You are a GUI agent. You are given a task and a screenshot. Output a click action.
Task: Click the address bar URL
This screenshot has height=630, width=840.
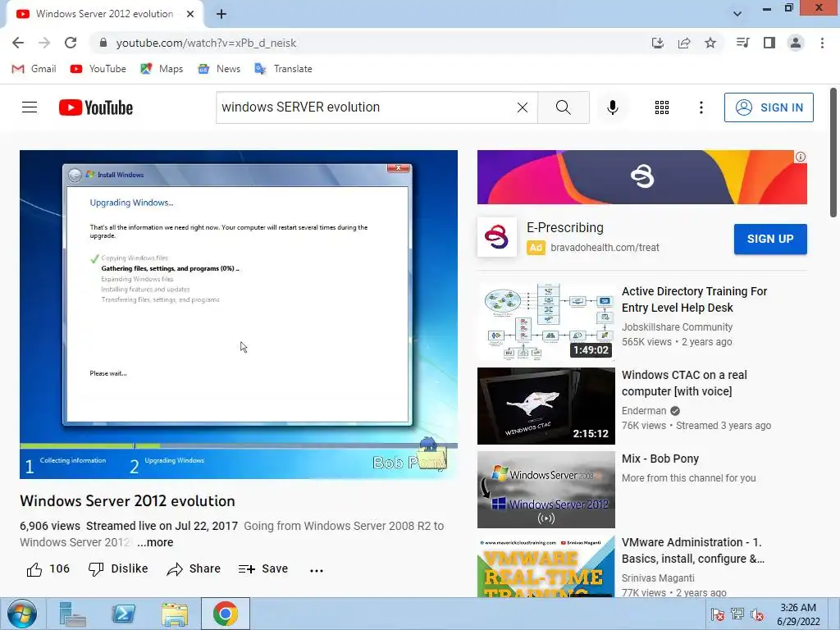[x=206, y=43]
